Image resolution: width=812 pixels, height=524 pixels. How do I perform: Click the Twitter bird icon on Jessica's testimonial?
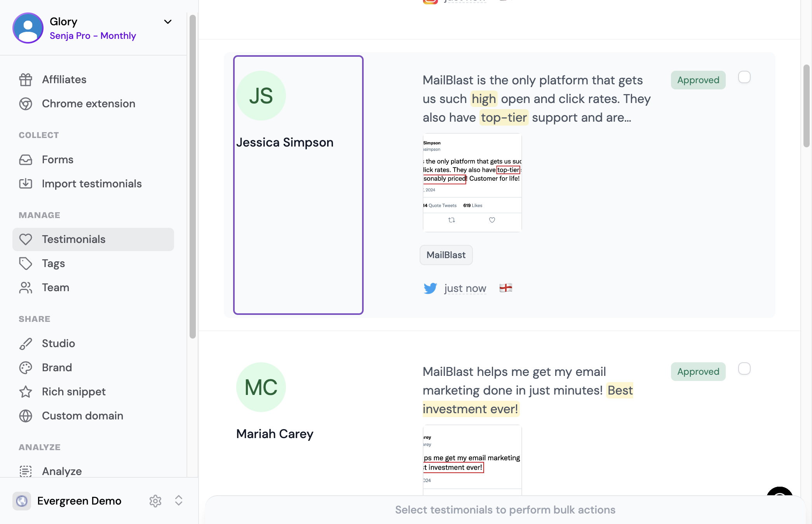[430, 288]
